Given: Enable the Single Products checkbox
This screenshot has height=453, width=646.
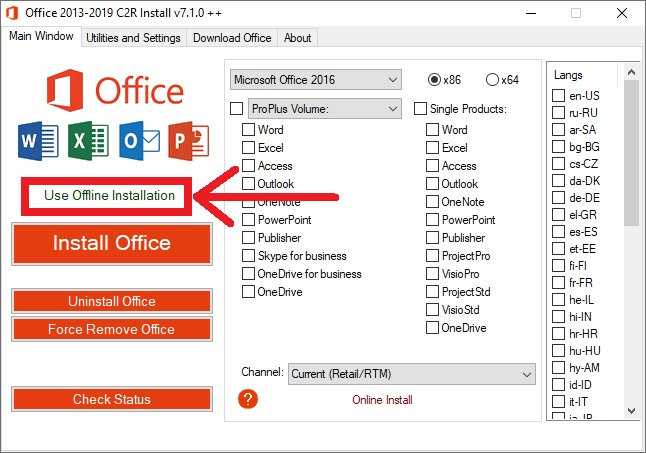Looking at the screenshot, I should pos(420,109).
